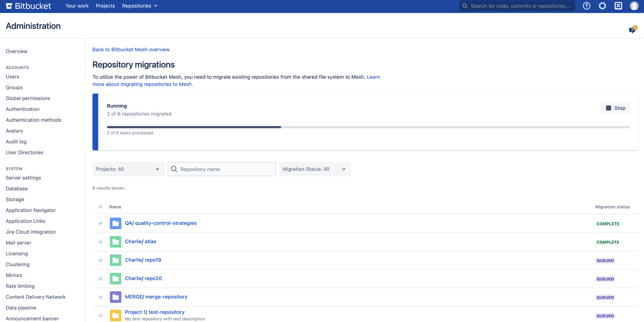Screen dimensions: 644x322
Task: Click the repo20 green folder icon
Action: [115, 279]
